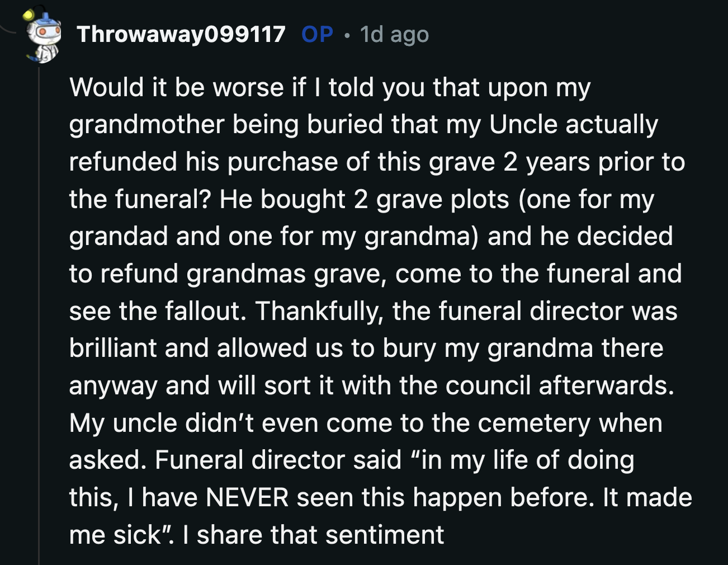Click the opening line of the comment

pyautogui.click(x=330, y=87)
